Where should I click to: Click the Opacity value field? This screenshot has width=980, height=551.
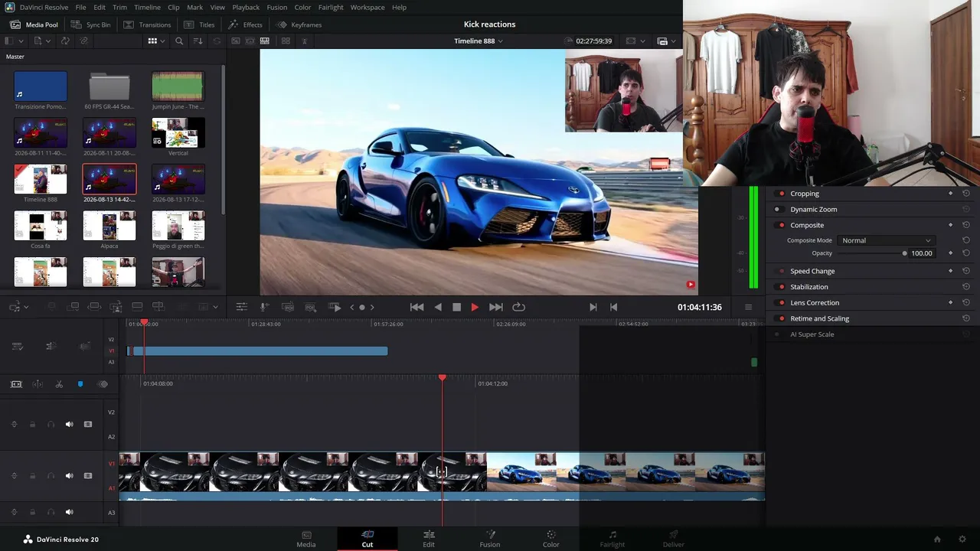(922, 253)
